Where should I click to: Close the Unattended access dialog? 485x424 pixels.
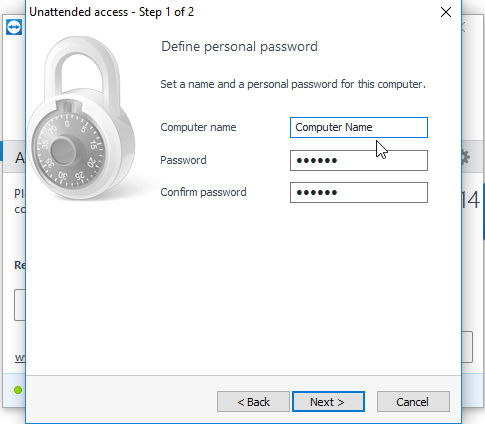(x=446, y=12)
